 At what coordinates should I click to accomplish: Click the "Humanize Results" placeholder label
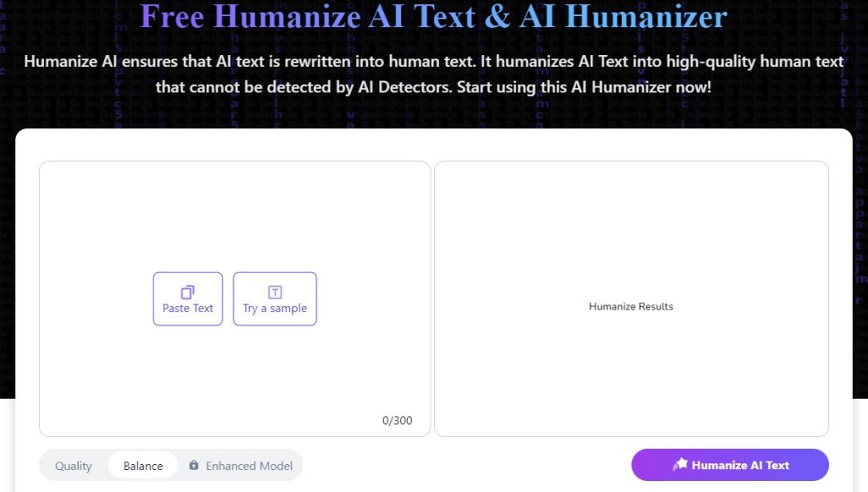point(631,306)
